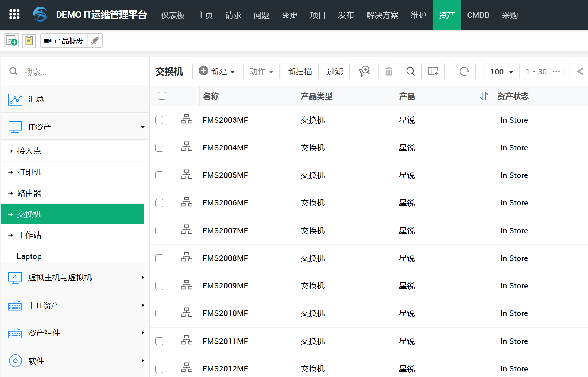
Task: Open the 新建 dropdown menu
Action: pos(217,71)
